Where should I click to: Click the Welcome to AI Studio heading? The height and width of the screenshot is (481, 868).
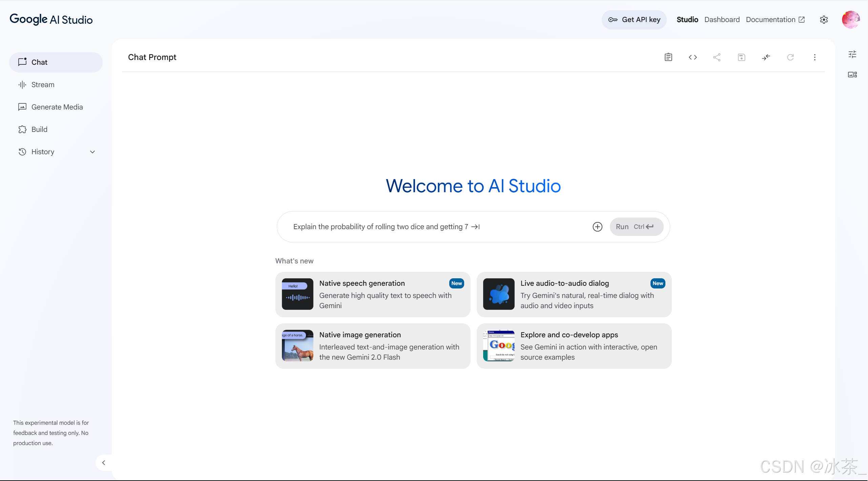(473, 186)
